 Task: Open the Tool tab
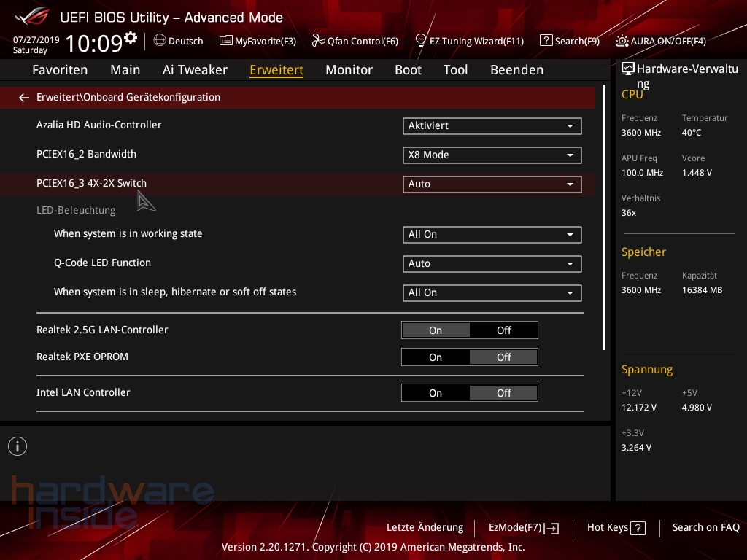pos(455,70)
